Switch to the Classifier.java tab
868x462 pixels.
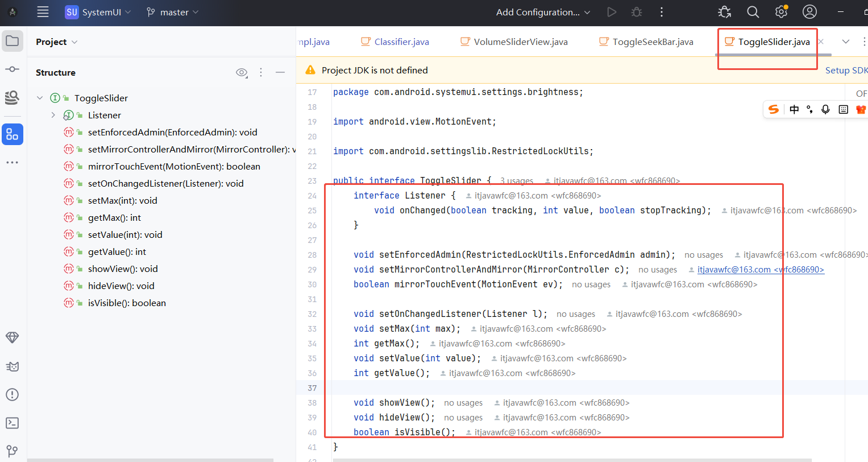coord(395,42)
